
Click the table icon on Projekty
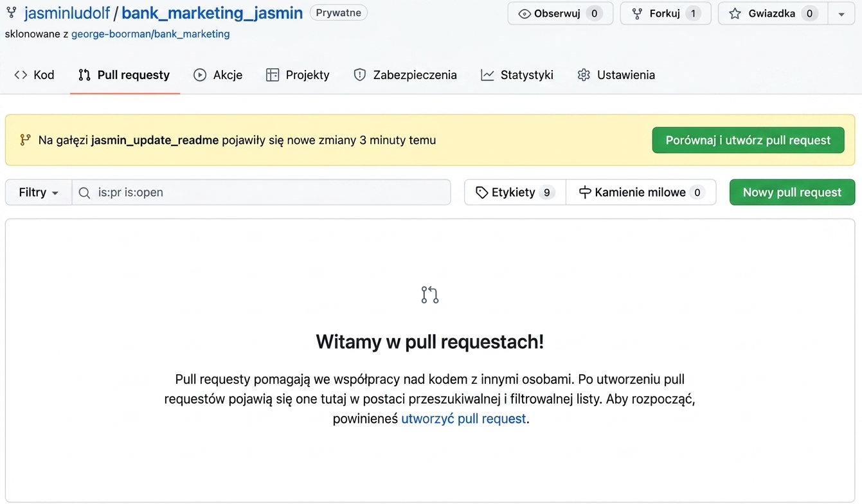pyautogui.click(x=273, y=75)
